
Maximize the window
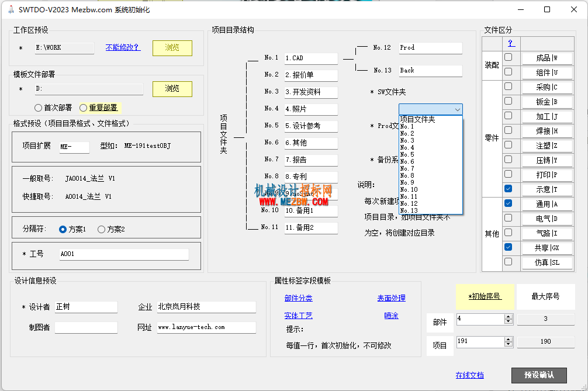click(x=547, y=9)
